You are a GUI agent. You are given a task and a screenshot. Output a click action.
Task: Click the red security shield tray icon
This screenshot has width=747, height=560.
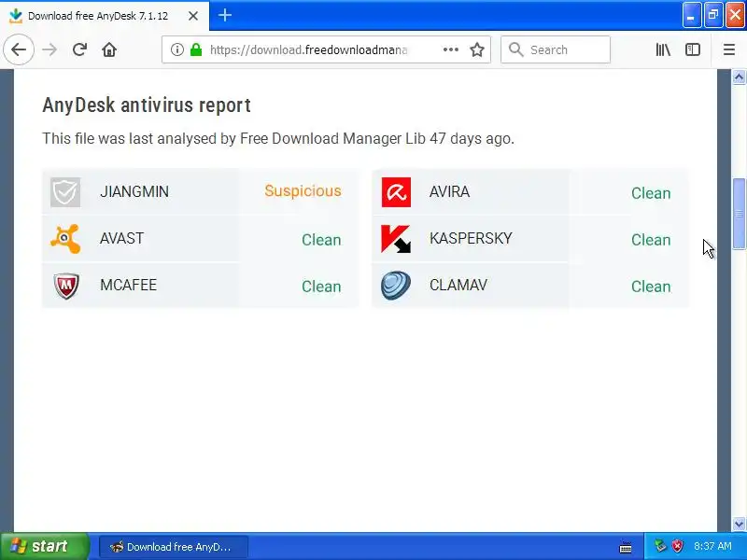(677, 546)
